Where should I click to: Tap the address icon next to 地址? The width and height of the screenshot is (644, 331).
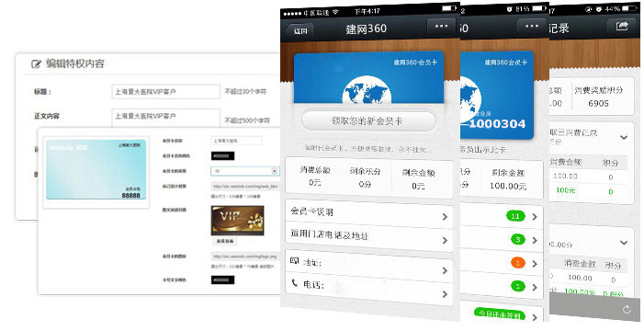tap(294, 261)
